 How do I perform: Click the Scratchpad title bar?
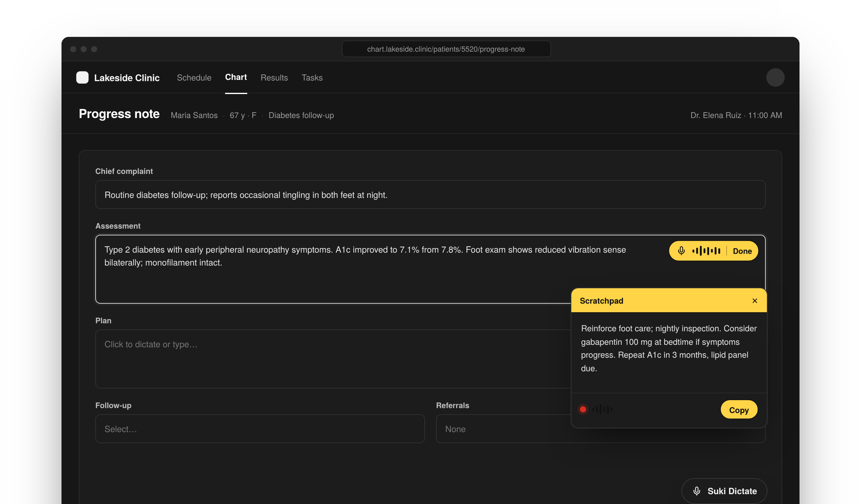click(669, 301)
